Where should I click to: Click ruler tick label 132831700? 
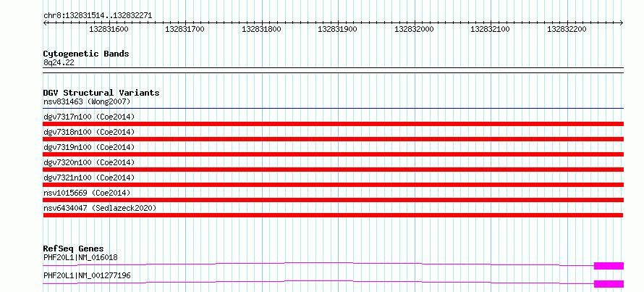185,29
